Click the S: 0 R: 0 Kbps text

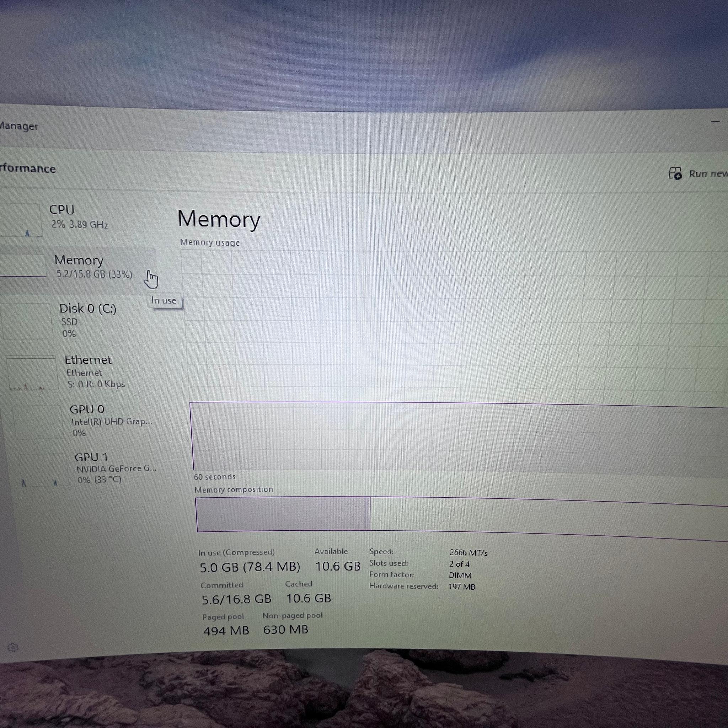96,384
